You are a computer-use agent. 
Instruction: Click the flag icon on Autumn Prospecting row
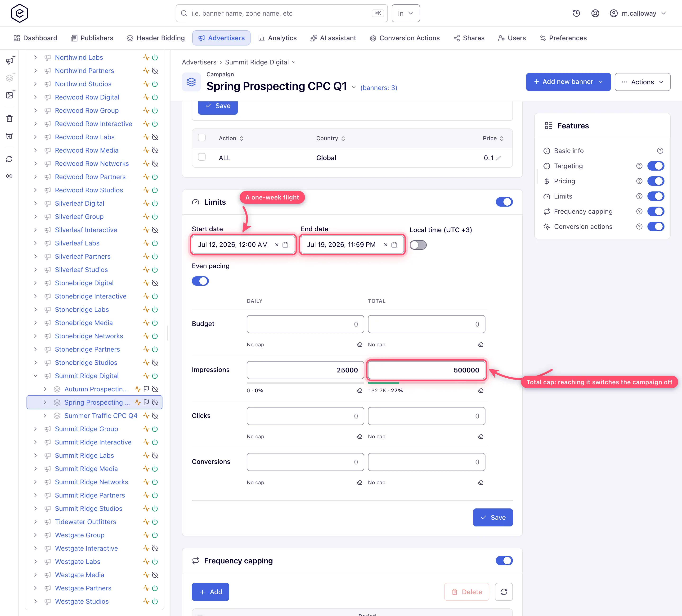(146, 389)
